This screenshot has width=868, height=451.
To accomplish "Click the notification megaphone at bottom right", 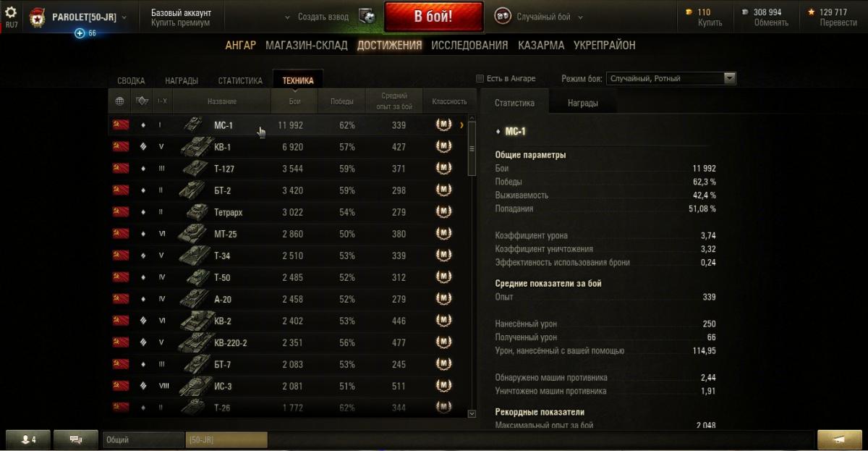I will click(839, 439).
